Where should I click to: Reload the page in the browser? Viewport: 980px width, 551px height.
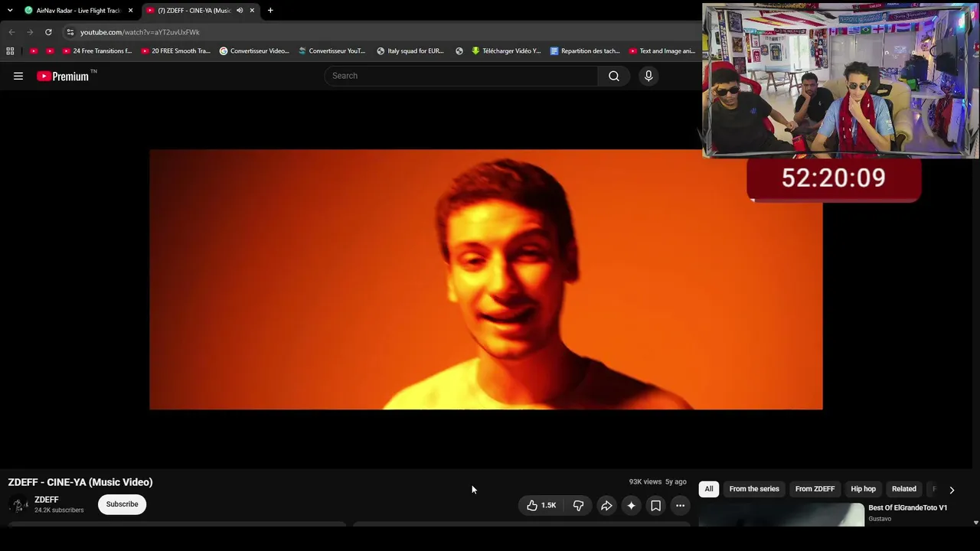click(48, 32)
